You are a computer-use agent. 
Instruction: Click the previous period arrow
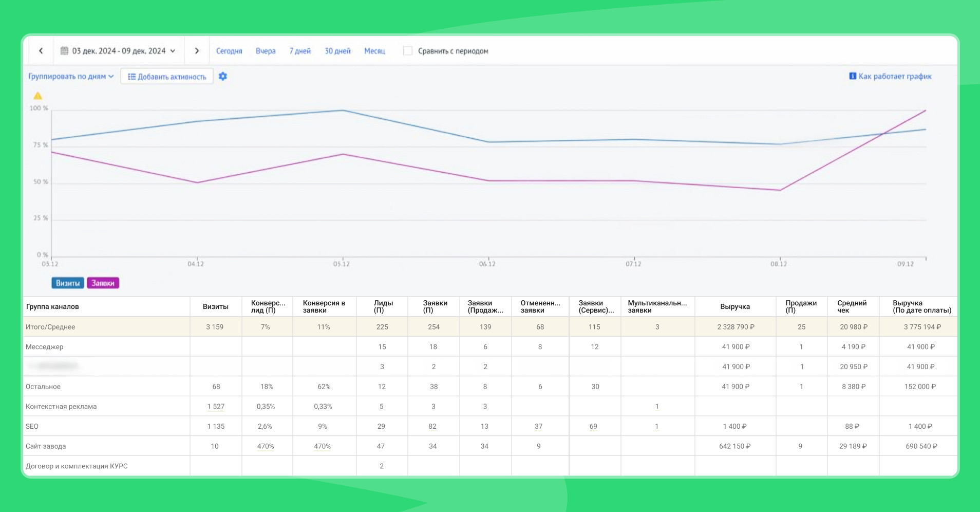click(x=41, y=51)
